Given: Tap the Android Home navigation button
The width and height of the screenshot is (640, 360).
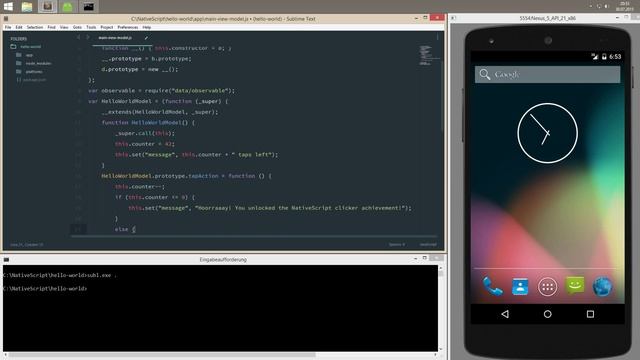Looking at the screenshot, I should tap(547, 314).
